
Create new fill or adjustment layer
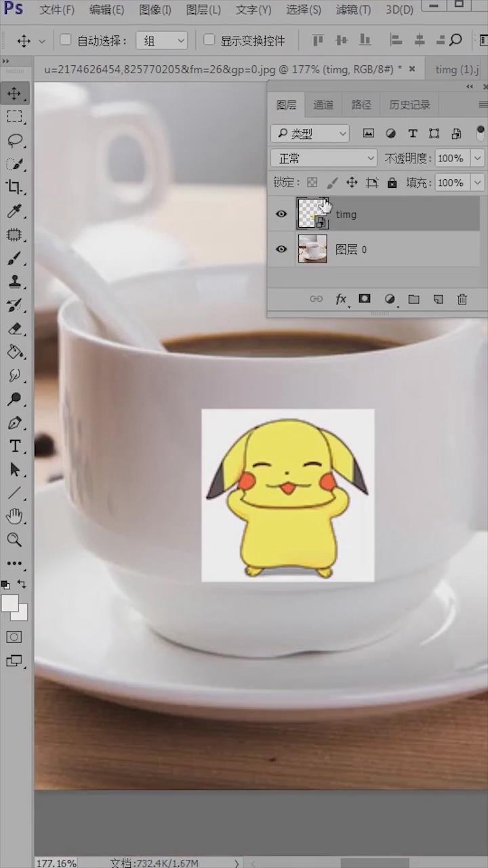[x=390, y=299]
